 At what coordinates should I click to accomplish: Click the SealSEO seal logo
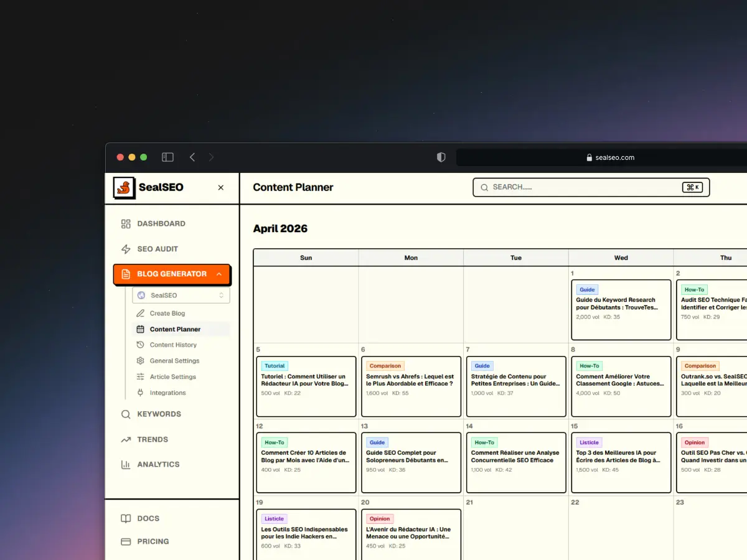tap(123, 187)
